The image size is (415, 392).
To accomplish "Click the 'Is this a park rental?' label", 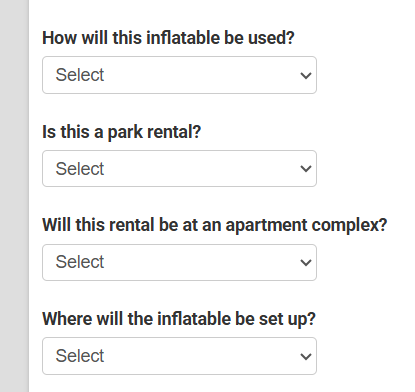I will point(122,132).
